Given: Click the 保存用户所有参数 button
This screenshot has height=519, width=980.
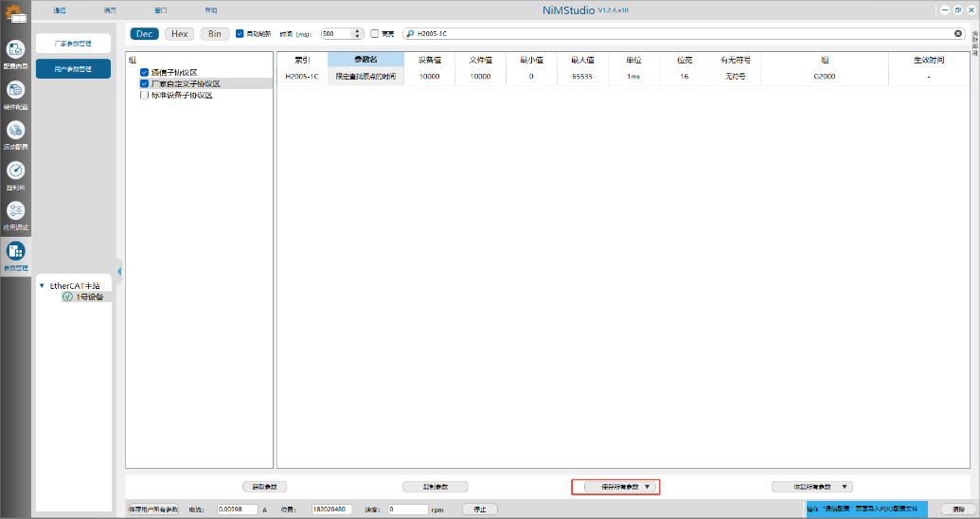Looking at the screenshot, I should (x=153, y=510).
